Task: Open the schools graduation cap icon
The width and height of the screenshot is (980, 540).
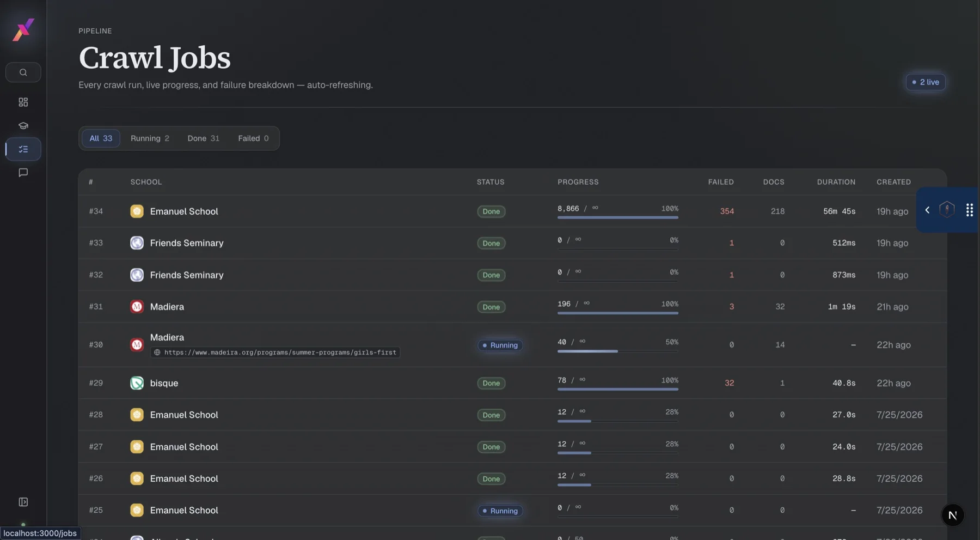Action: pyautogui.click(x=23, y=126)
